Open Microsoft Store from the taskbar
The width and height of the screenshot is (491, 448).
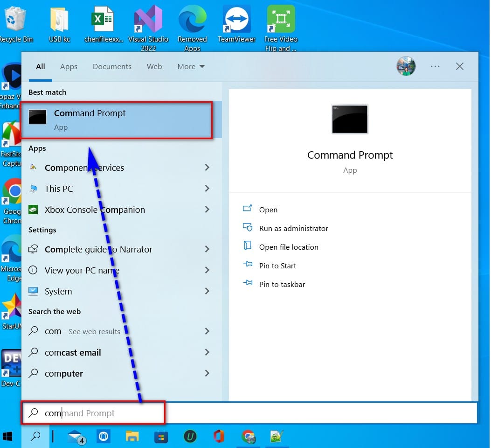click(x=161, y=437)
